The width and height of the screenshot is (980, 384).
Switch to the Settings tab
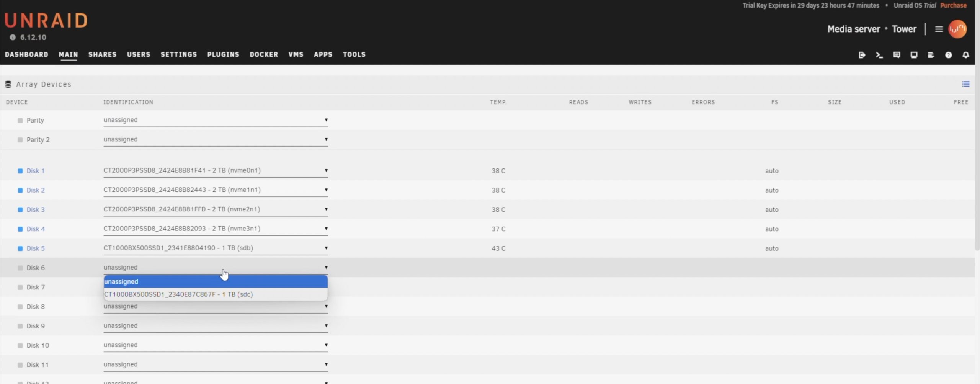(178, 54)
